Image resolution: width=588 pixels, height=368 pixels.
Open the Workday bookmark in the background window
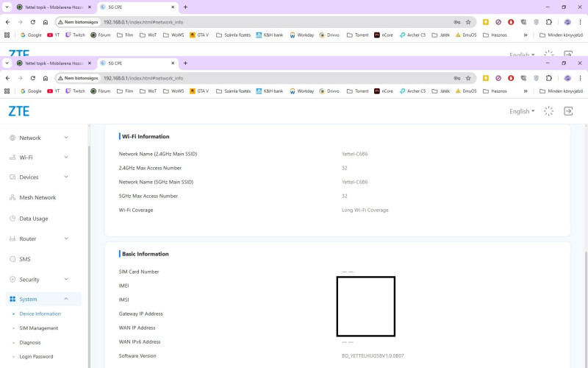click(301, 35)
